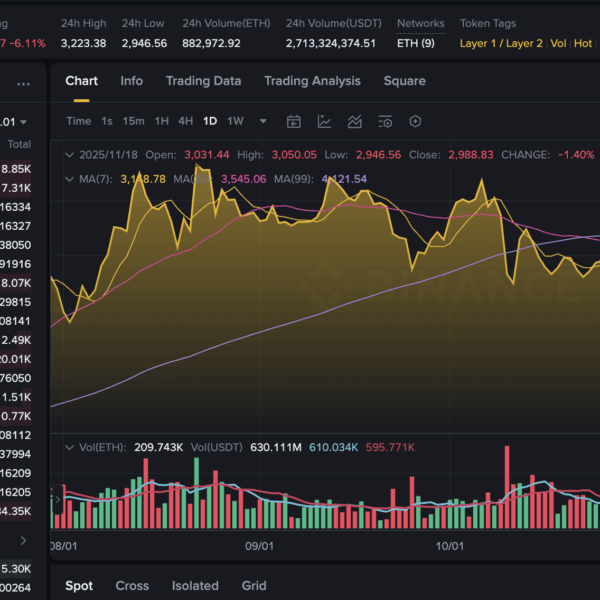Viewport: 600px width, 600px height.
Task: Collapse the MA indicator legend row
Action: [68, 179]
